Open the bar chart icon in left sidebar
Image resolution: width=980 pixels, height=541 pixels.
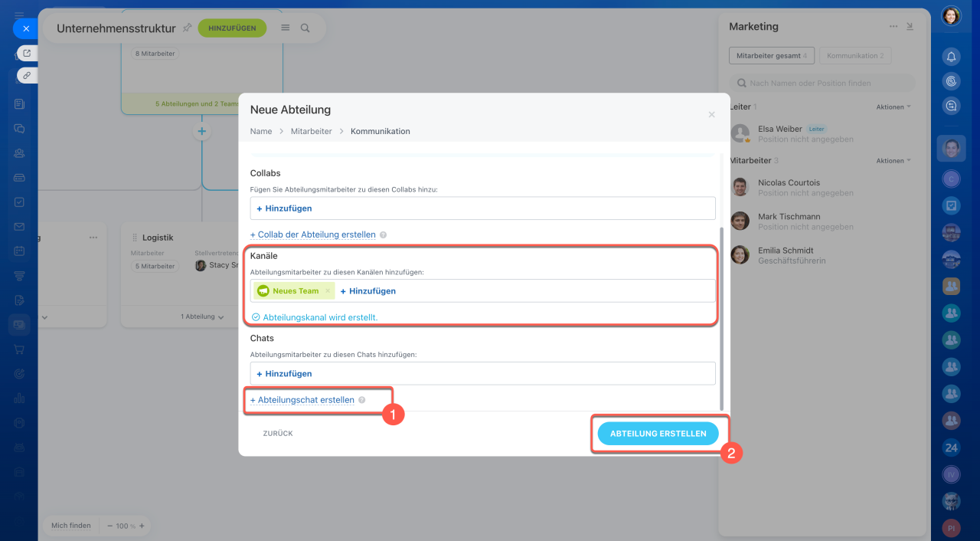click(x=19, y=398)
